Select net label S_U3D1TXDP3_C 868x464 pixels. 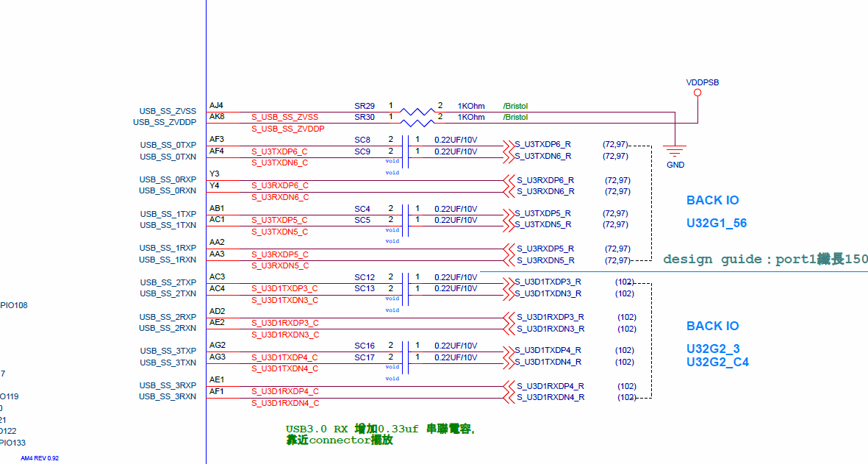tap(284, 289)
